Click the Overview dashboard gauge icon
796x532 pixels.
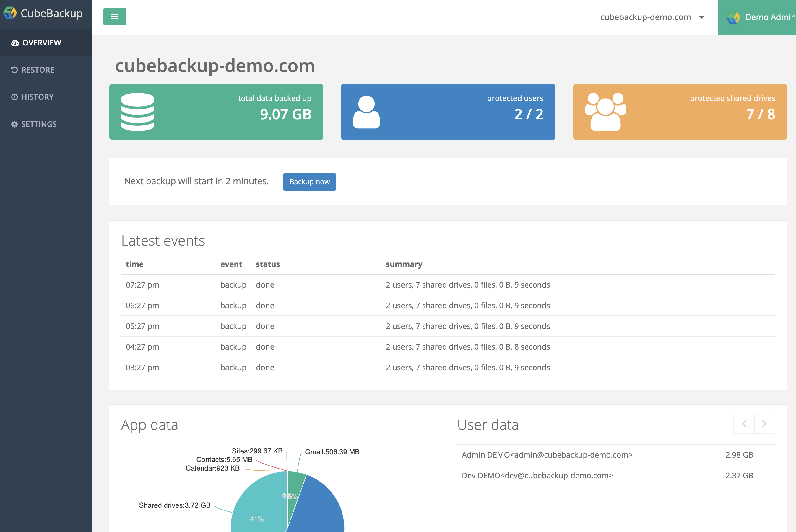click(x=15, y=43)
